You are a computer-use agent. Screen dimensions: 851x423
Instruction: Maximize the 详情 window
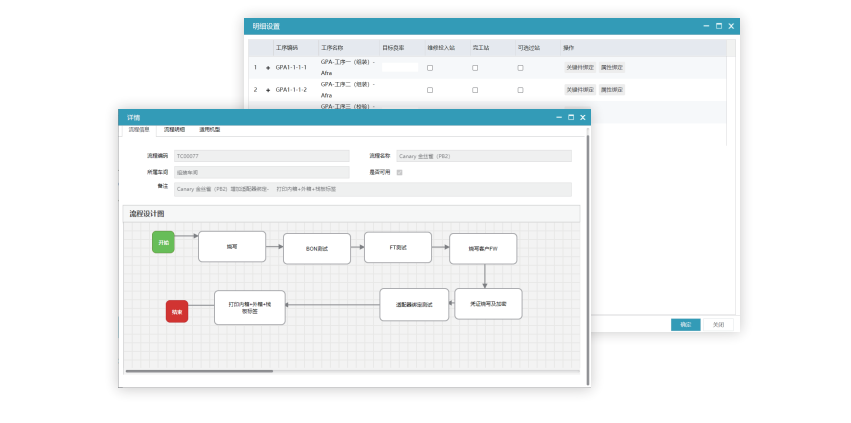pos(570,117)
